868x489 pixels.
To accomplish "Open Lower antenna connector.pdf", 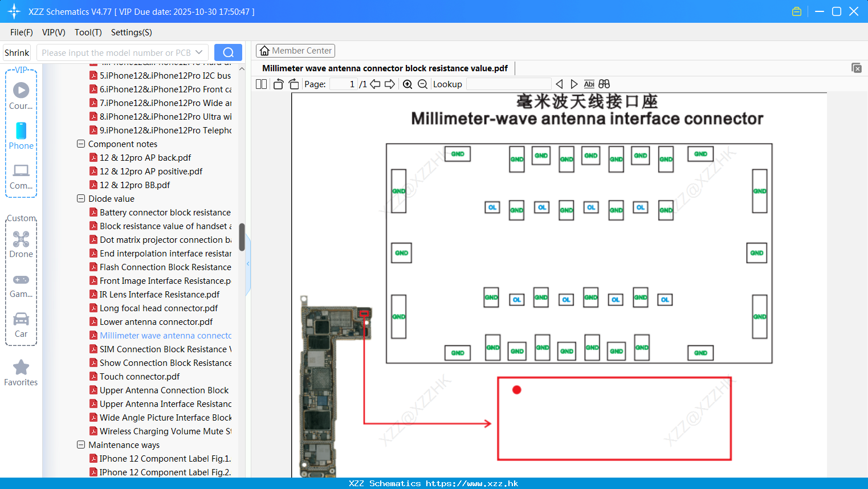I will point(151,321).
